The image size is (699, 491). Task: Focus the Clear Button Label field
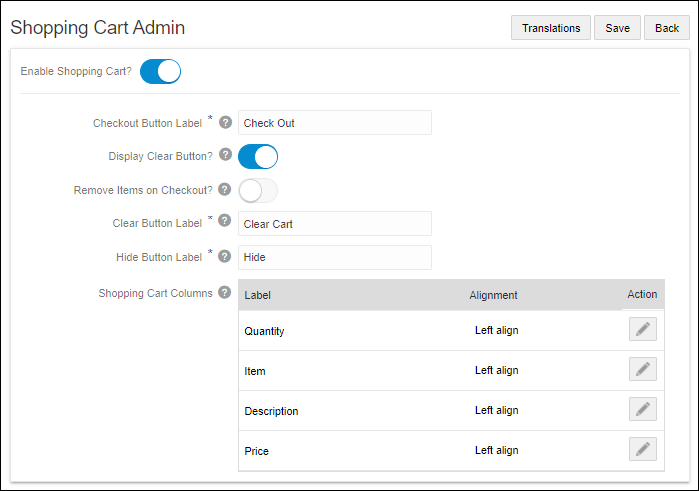tap(334, 224)
